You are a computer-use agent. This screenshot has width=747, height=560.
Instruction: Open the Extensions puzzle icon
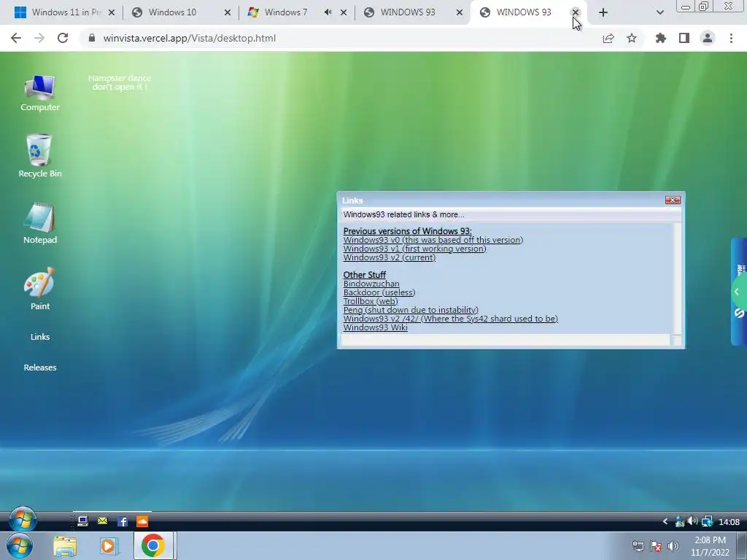click(x=661, y=38)
